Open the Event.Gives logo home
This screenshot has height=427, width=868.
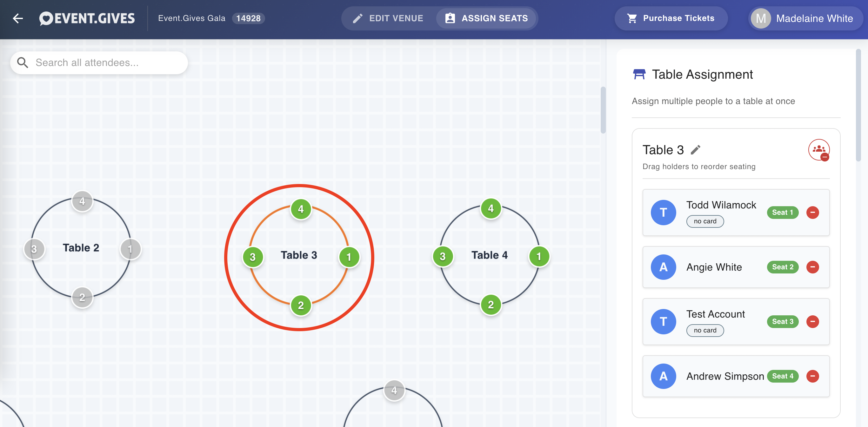pos(87,18)
